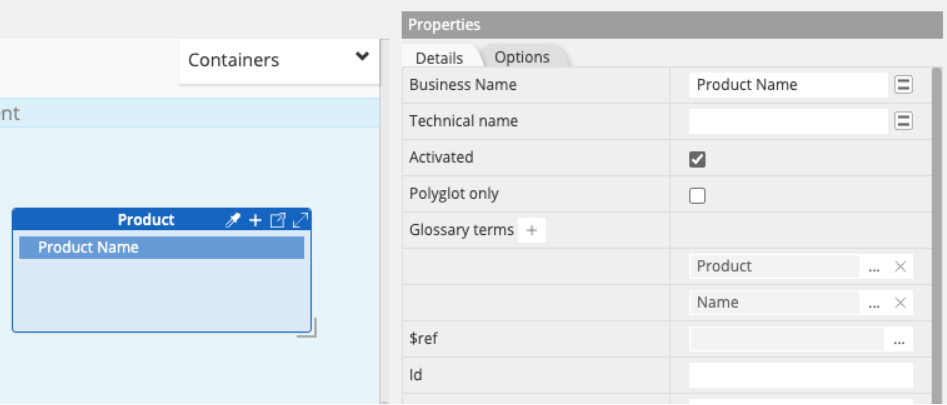The height and width of the screenshot is (405, 947).
Task: Open the Product glossary term ellipsis picker
Action: tap(874, 267)
